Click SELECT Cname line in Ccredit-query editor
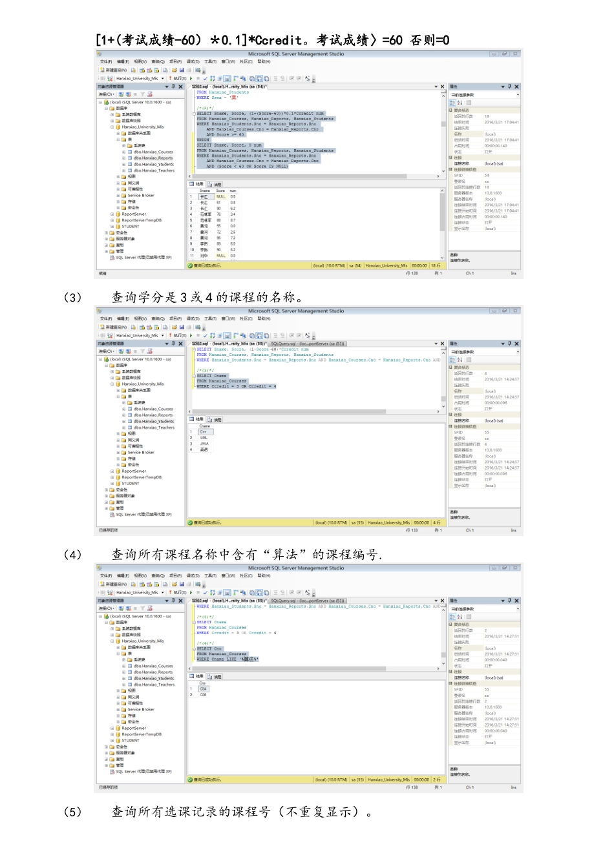The image size is (614, 868). (212, 376)
